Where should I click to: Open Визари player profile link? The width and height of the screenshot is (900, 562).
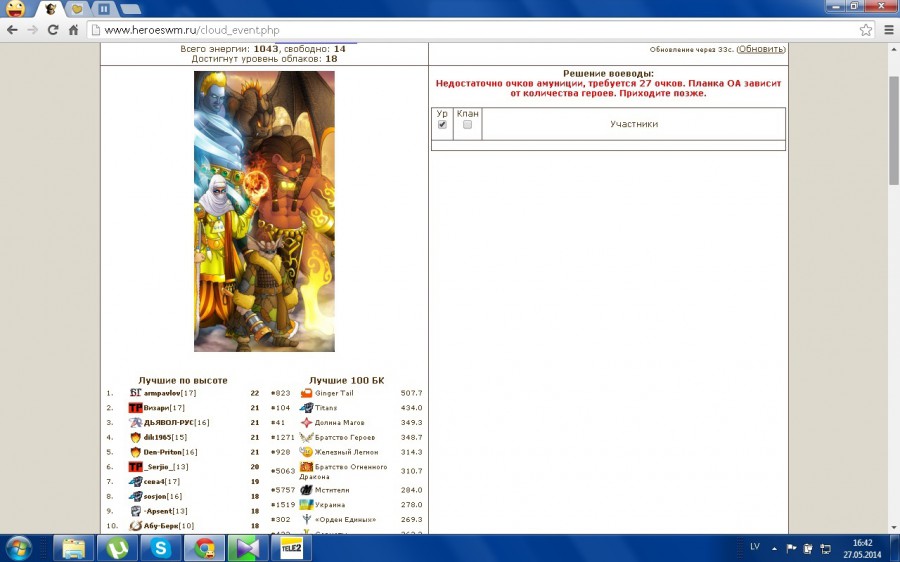[x=156, y=408]
